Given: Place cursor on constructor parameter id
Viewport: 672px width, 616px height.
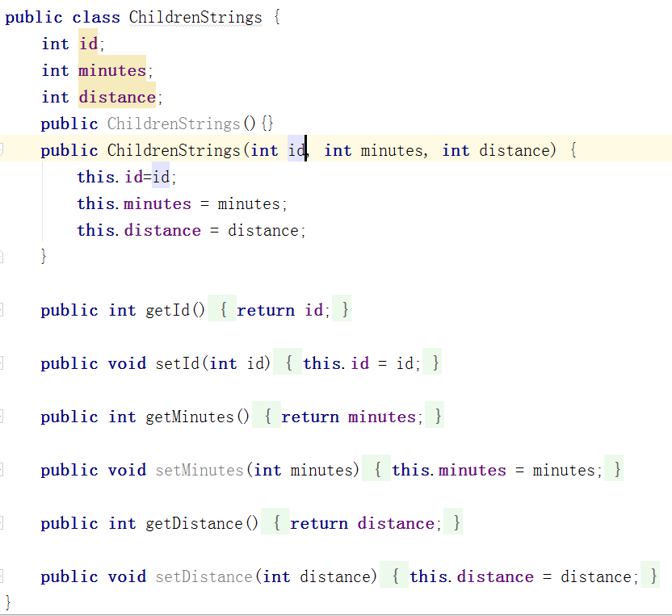Looking at the screenshot, I should point(296,150).
